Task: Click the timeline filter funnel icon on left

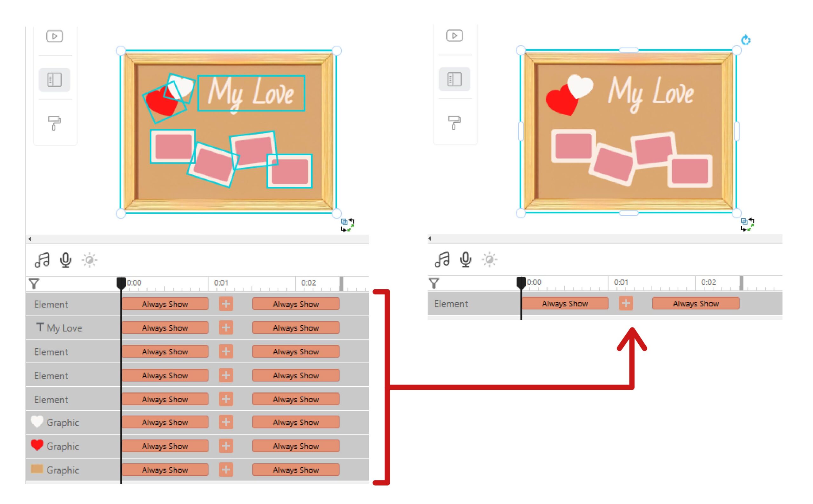Action: pyautogui.click(x=34, y=284)
